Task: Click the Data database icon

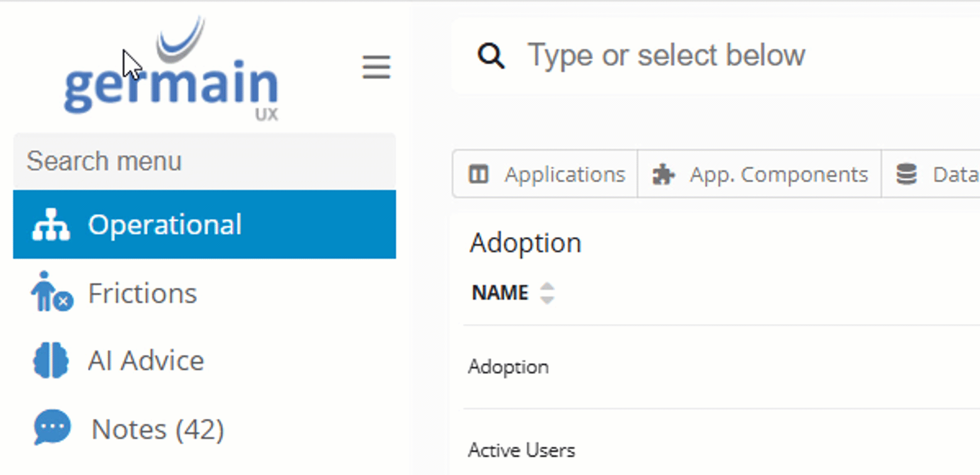Action: [905, 174]
